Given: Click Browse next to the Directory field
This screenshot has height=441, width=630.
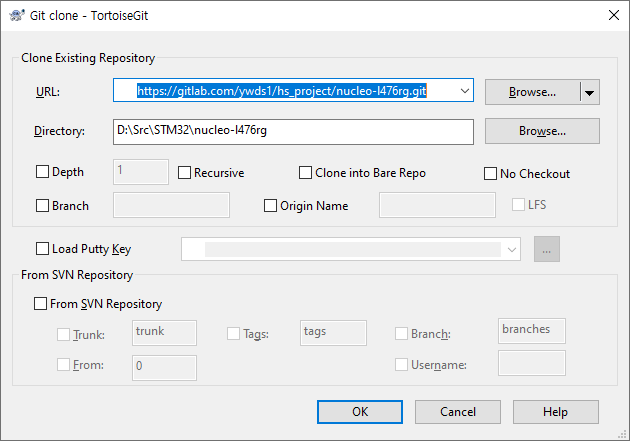Looking at the screenshot, I should click(x=542, y=131).
